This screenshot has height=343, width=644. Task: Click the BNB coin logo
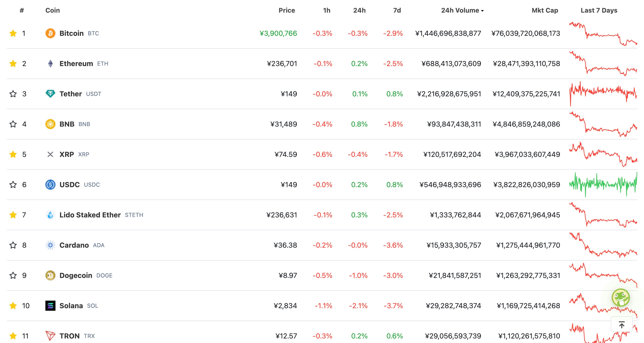click(x=50, y=124)
